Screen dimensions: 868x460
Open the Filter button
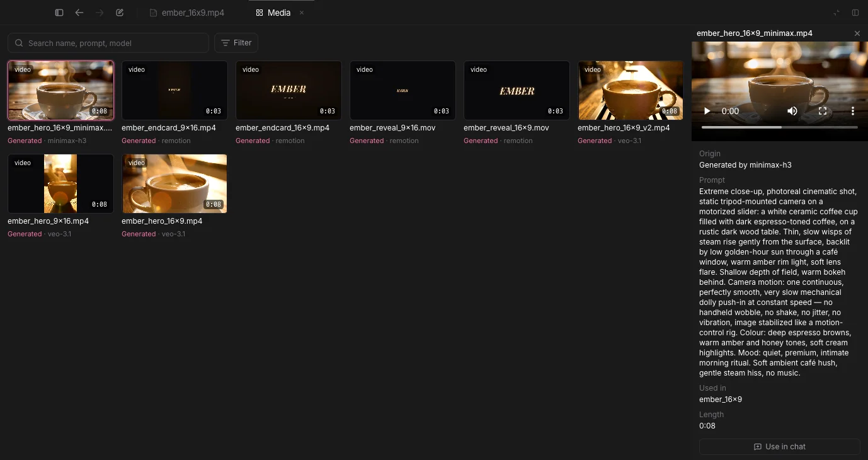236,43
